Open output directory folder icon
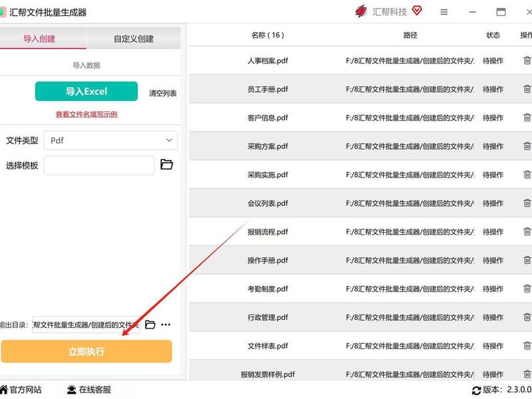The height and width of the screenshot is (399, 532). (x=150, y=325)
